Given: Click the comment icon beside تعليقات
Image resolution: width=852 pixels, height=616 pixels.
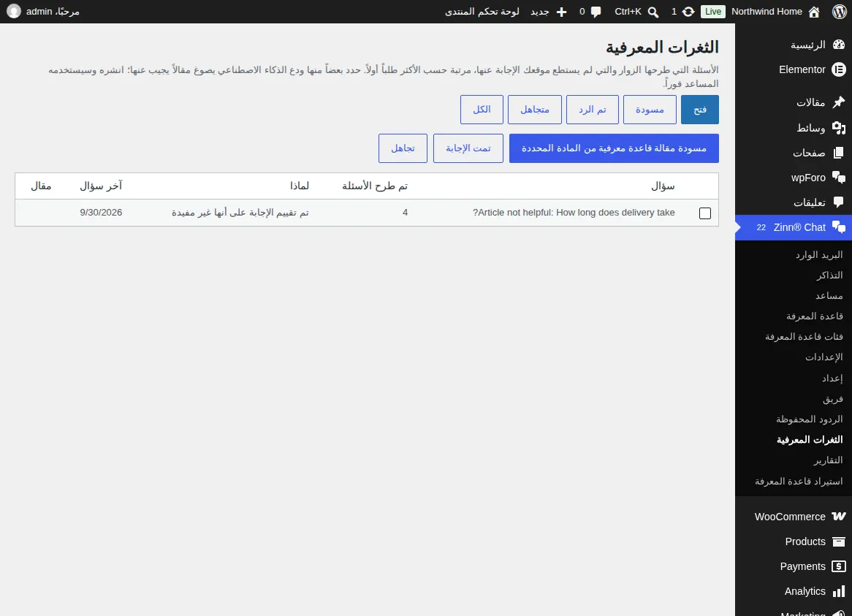Looking at the screenshot, I should [x=838, y=202].
